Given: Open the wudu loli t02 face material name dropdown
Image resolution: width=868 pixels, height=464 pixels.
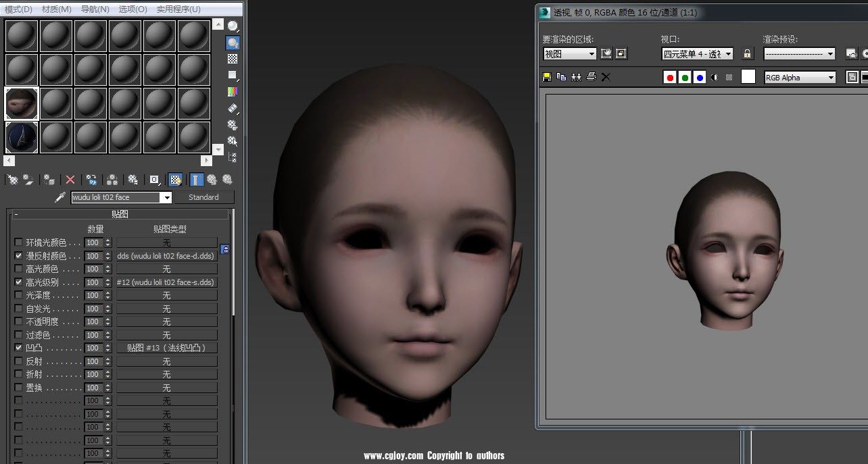Looking at the screenshot, I should point(166,197).
